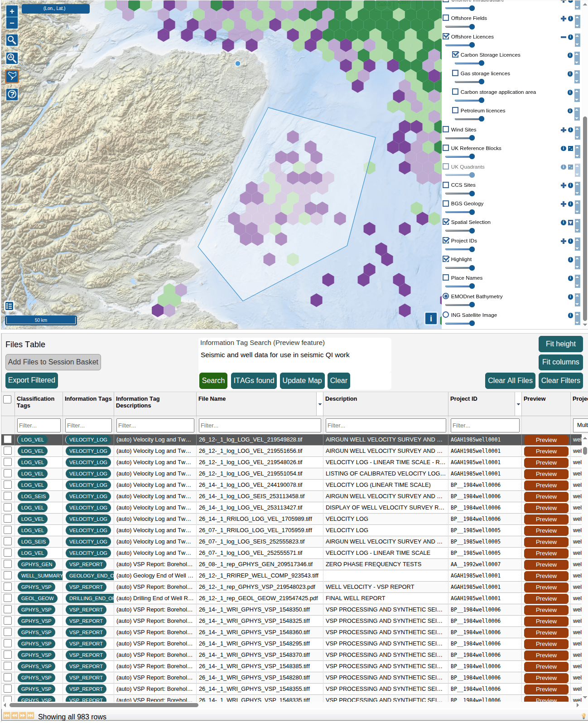588x723 pixels.
Task: Toggle the map legend list icon
Action: pos(9,306)
